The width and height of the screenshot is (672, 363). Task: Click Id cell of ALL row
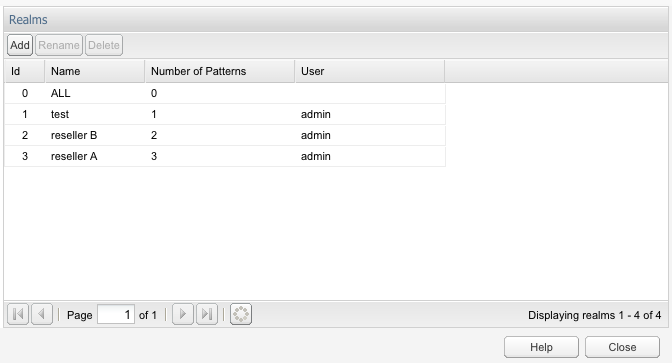25,93
